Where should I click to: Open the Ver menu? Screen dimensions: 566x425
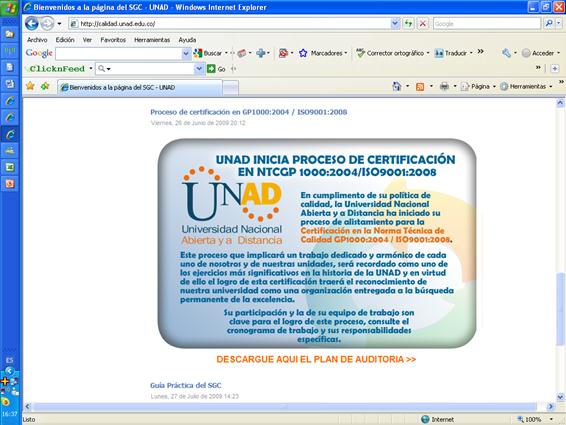pyautogui.click(x=87, y=40)
